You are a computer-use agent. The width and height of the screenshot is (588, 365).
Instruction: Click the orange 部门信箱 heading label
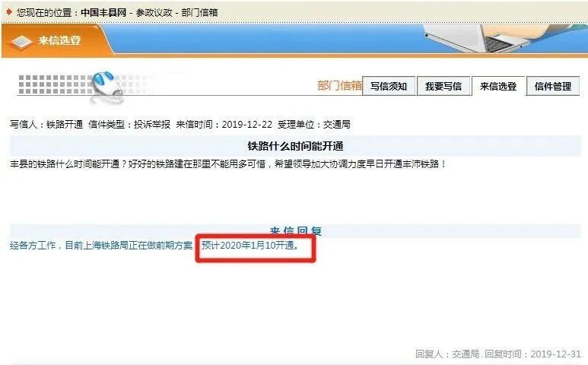(x=339, y=86)
